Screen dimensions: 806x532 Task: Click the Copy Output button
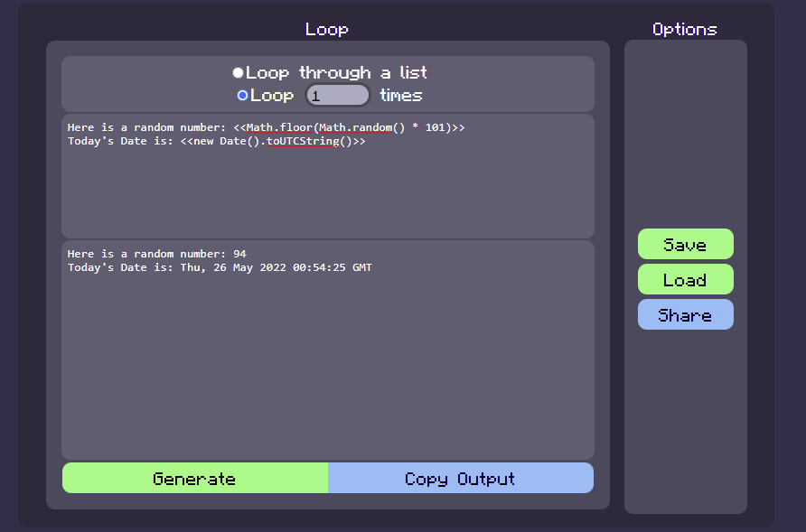point(461,478)
